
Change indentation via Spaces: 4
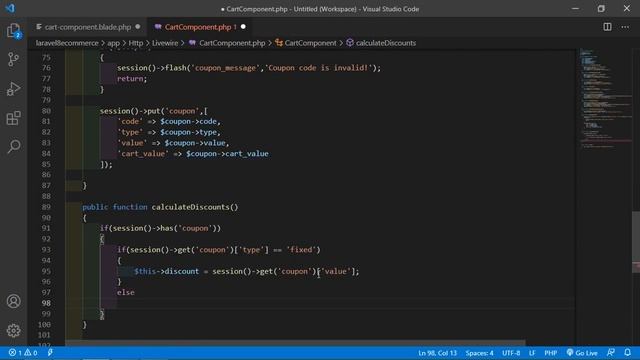pos(479,353)
